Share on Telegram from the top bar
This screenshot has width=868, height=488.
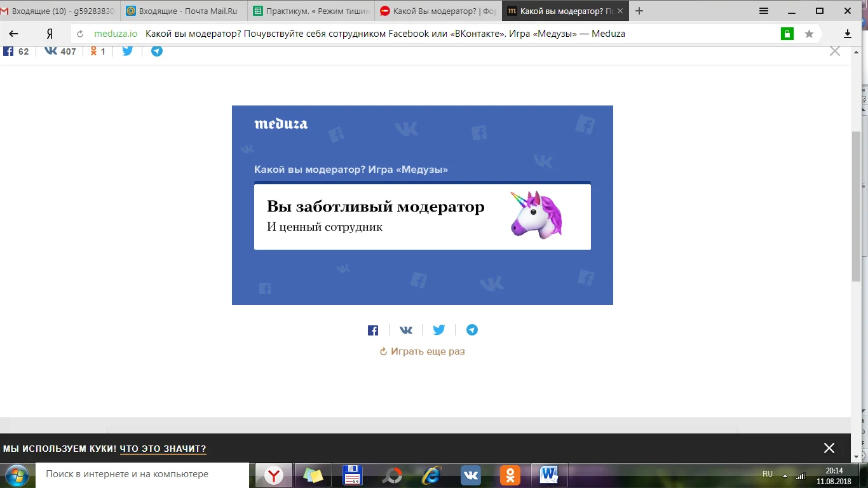pos(157,51)
